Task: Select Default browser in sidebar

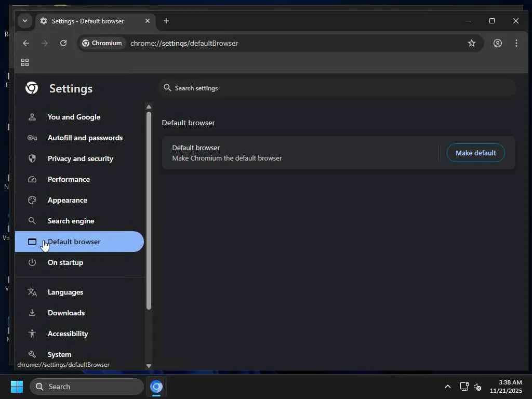Action: point(79,242)
